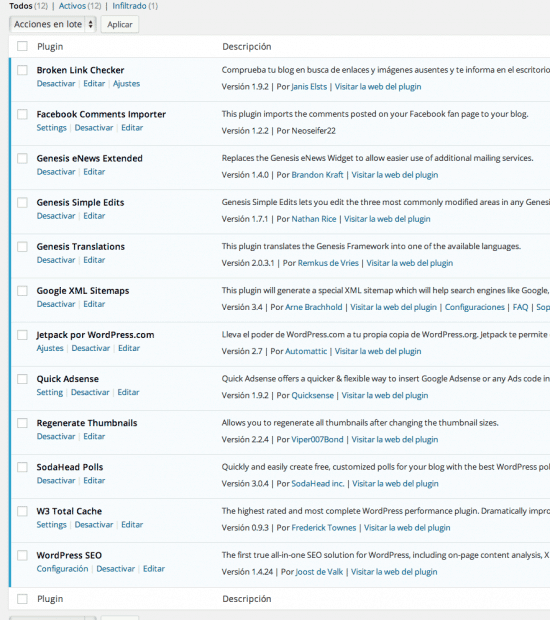Open Configuraciones for Google XML Sitemaps
550x620 pixels.
(475, 307)
